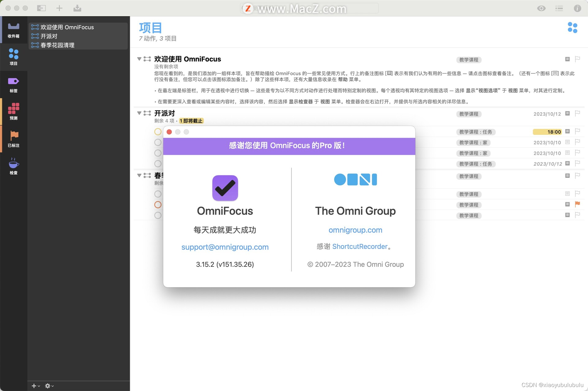
Task: Check off the third task under 开派对
Action: coord(158,153)
